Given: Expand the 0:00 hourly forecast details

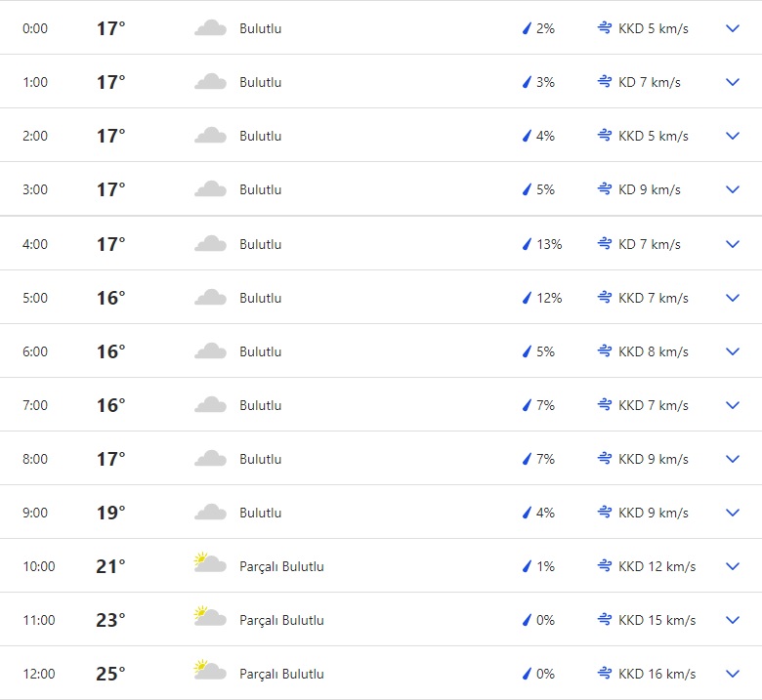Looking at the screenshot, I should tap(733, 28).
